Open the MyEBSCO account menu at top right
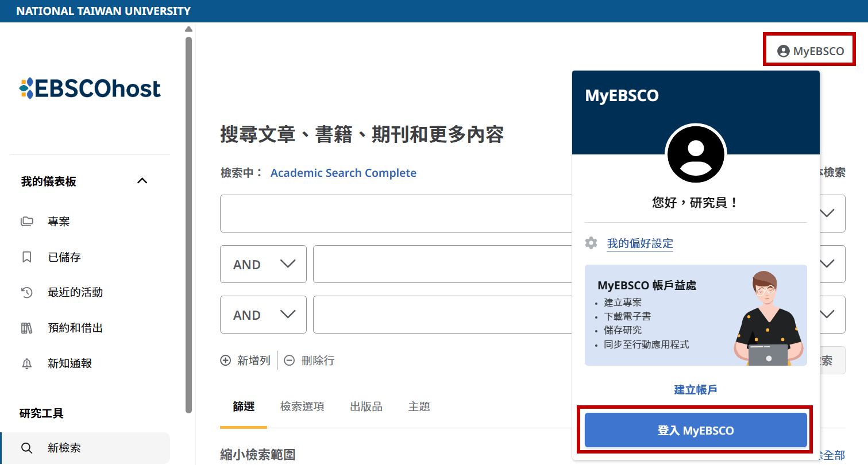This screenshot has width=868, height=465. (810, 51)
